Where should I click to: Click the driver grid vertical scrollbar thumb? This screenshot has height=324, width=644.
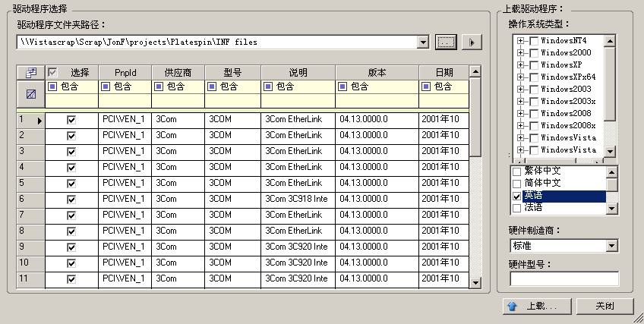[475, 117]
